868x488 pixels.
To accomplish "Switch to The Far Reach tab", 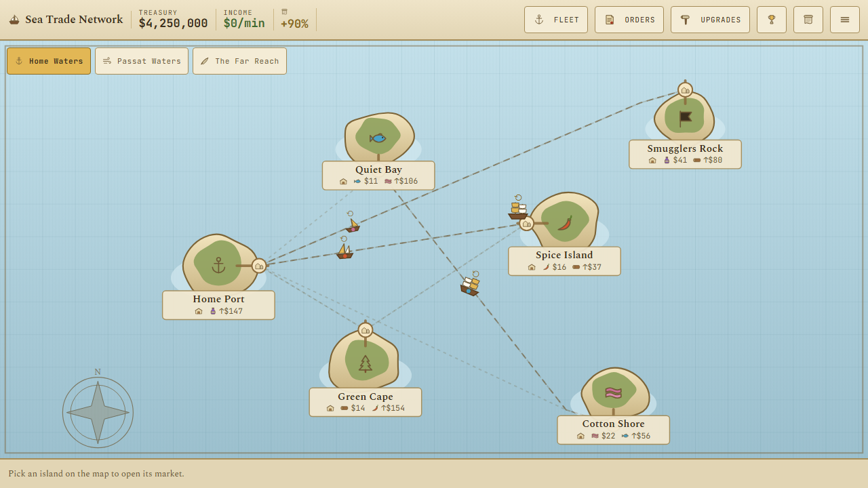I will tap(239, 61).
